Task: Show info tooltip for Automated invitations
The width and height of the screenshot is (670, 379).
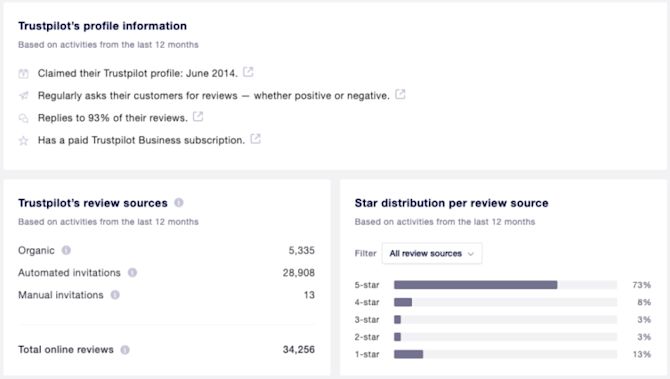Action: (x=132, y=273)
